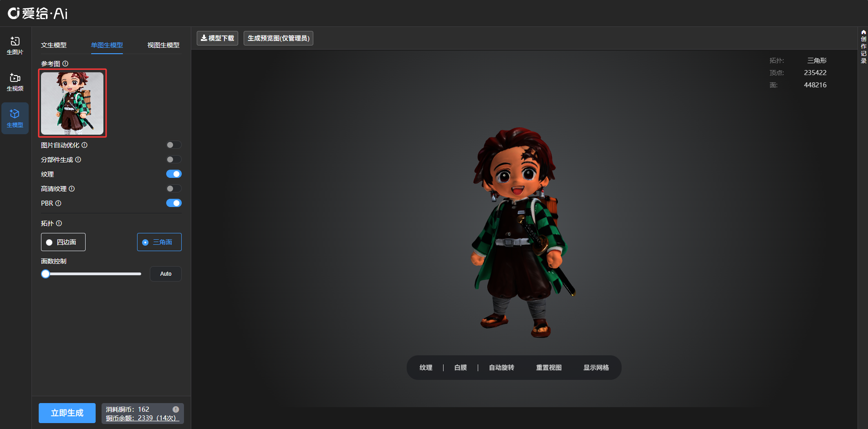Click 重置视图 to reset the view
This screenshot has width=868, height=429.
coord(549,368)
